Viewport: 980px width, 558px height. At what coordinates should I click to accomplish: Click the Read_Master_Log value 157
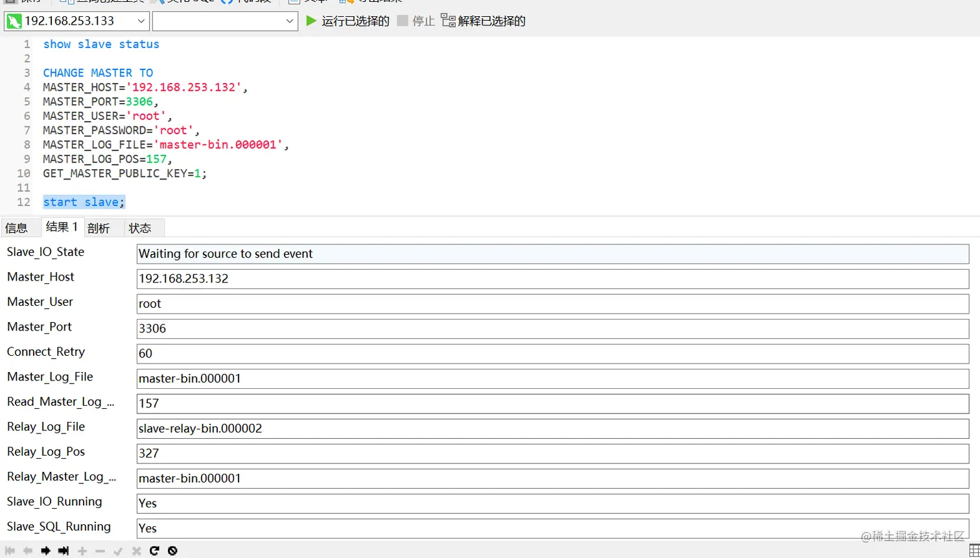click(x=553, y=404)
